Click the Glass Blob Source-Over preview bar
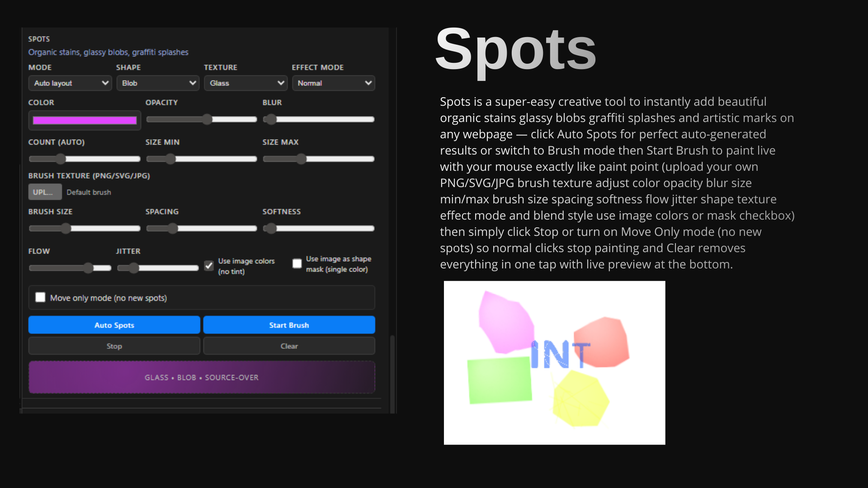The height and width of the screenshot is (488, 868). (x=202, y=377)
